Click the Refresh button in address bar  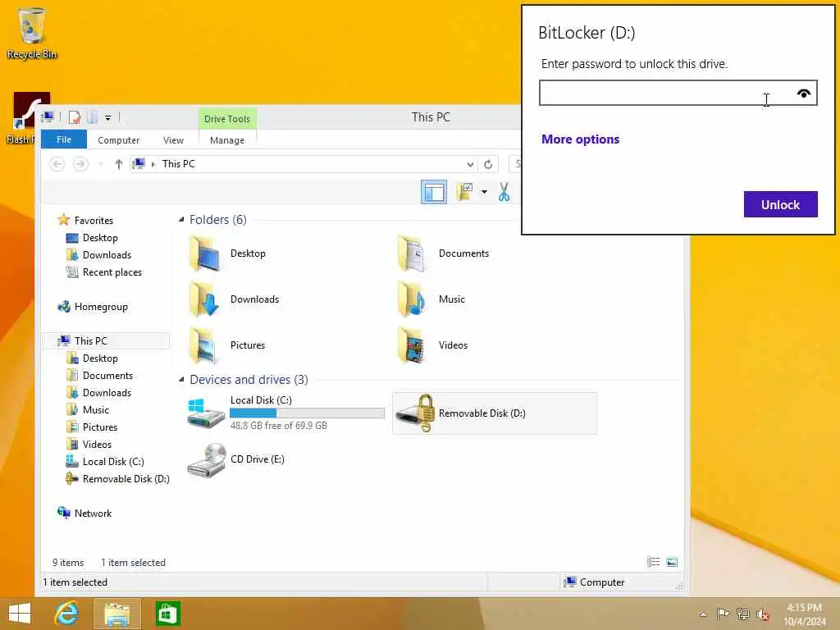pyautogui.click(x=488, y=164)
